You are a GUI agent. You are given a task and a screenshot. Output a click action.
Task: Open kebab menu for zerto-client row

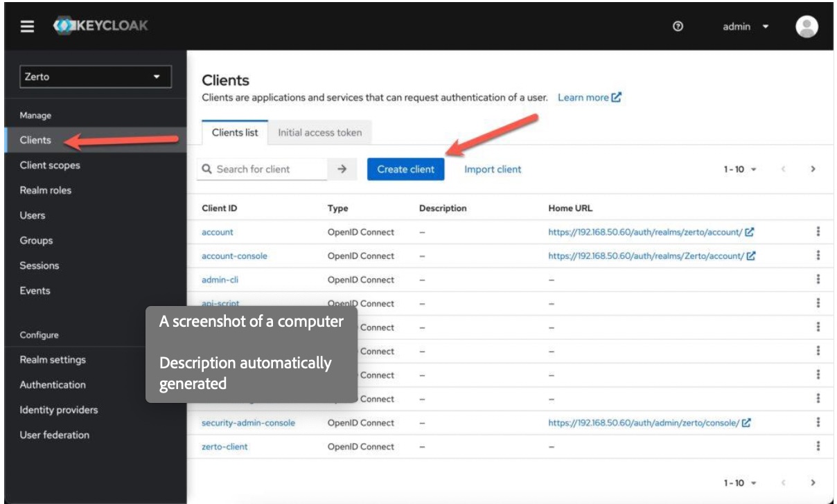[818, 447]
